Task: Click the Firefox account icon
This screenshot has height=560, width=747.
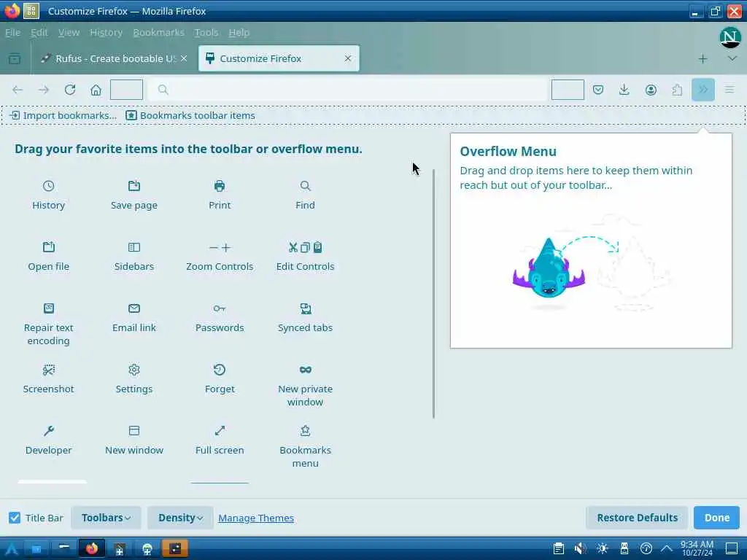Action: coord(651,90)
